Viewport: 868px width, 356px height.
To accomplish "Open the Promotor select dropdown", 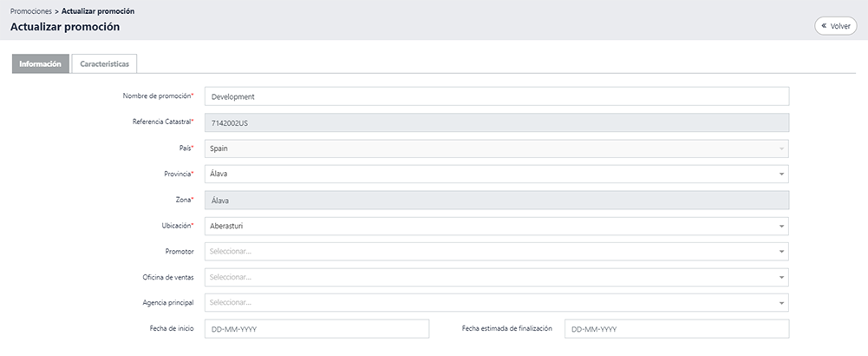I will (497, 252).
